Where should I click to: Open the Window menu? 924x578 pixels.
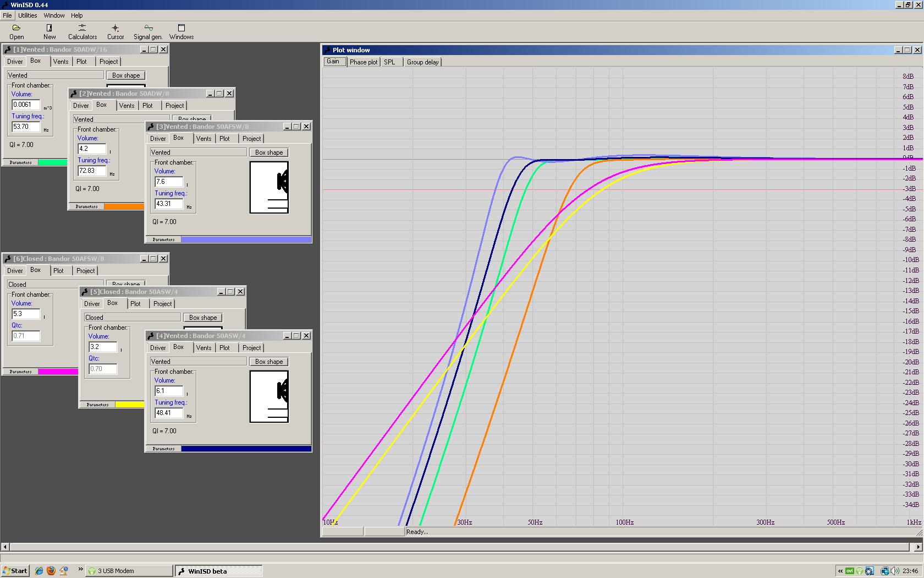point(54,15)
